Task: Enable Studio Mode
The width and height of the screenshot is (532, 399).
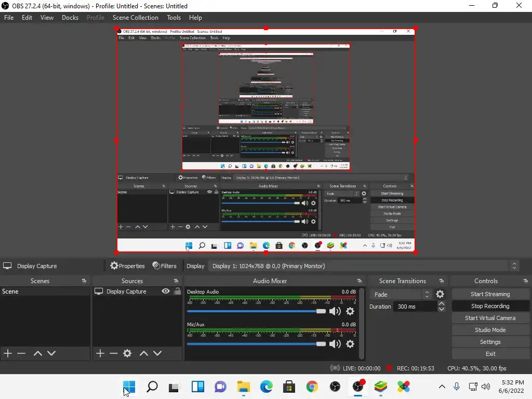Action: pyautogui.click(x=490, y=330)
